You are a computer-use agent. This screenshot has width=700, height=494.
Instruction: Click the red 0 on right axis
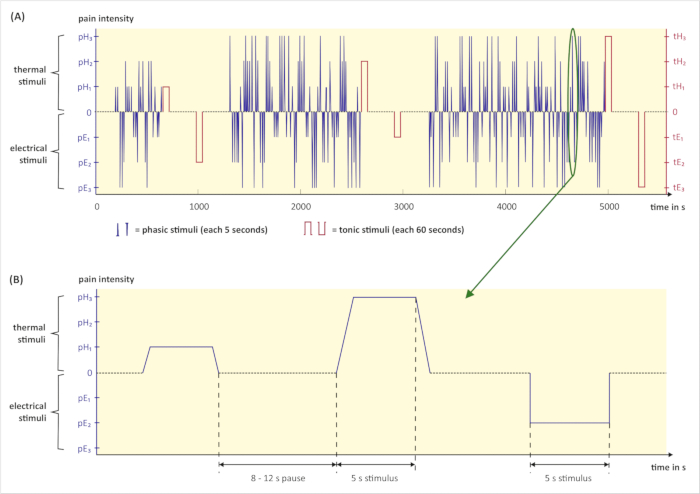(x=675, y=112)
